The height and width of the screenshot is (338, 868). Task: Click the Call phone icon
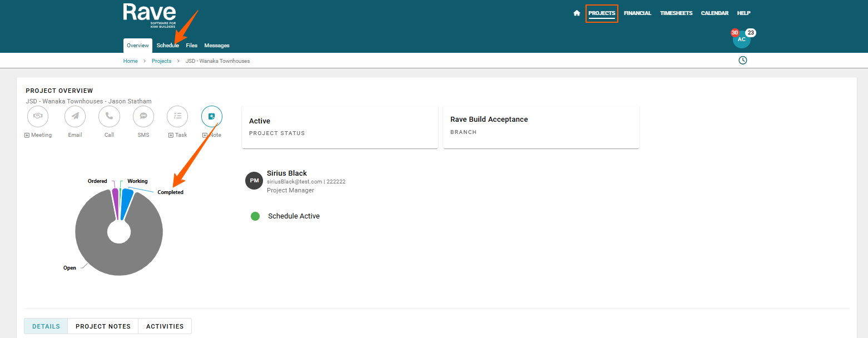109,116
